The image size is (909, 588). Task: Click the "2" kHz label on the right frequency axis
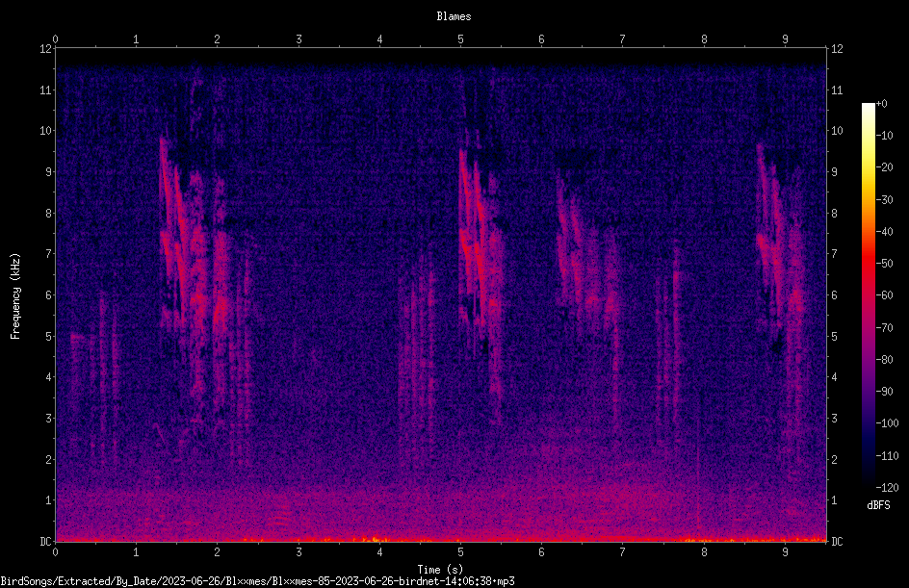(834, 459)
